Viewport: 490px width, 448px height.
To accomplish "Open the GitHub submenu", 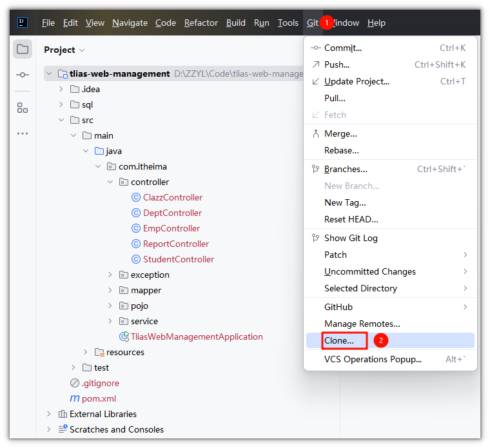I will 390,307.
